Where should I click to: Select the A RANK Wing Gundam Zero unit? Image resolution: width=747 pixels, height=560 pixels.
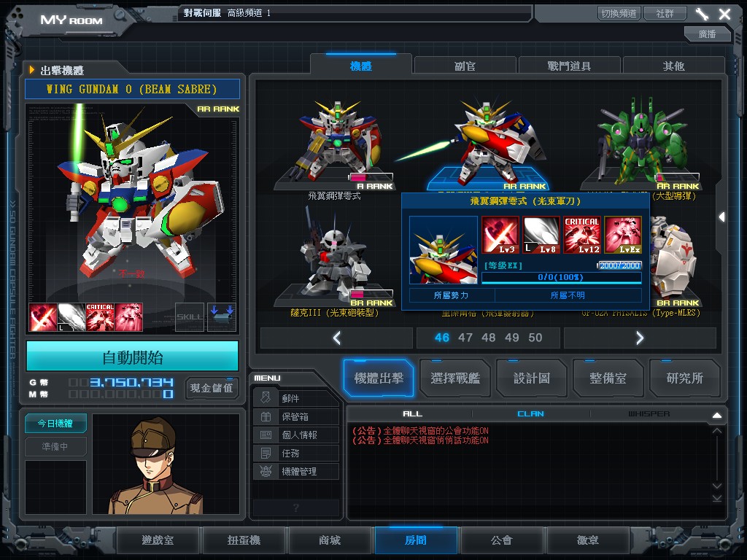(335, 144)
